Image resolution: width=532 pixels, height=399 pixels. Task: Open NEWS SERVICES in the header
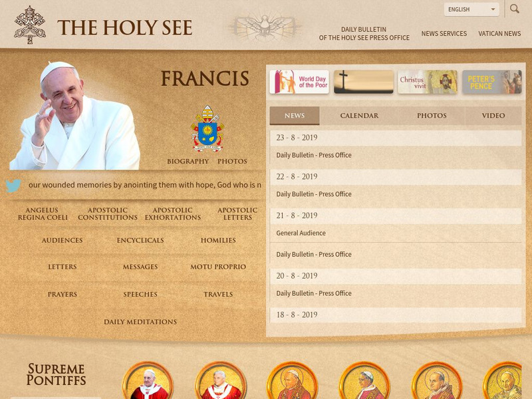pyautogui.click(x=444, y=34)
